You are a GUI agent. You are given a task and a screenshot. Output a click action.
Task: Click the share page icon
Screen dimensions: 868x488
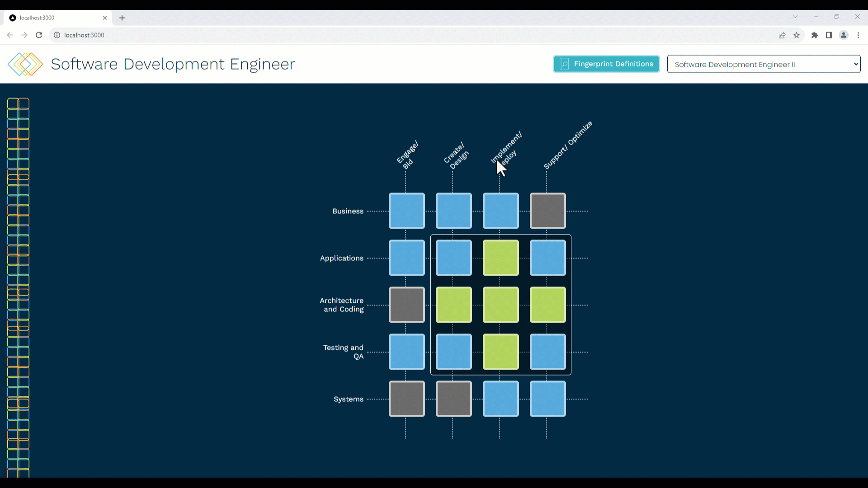[782, 35]
